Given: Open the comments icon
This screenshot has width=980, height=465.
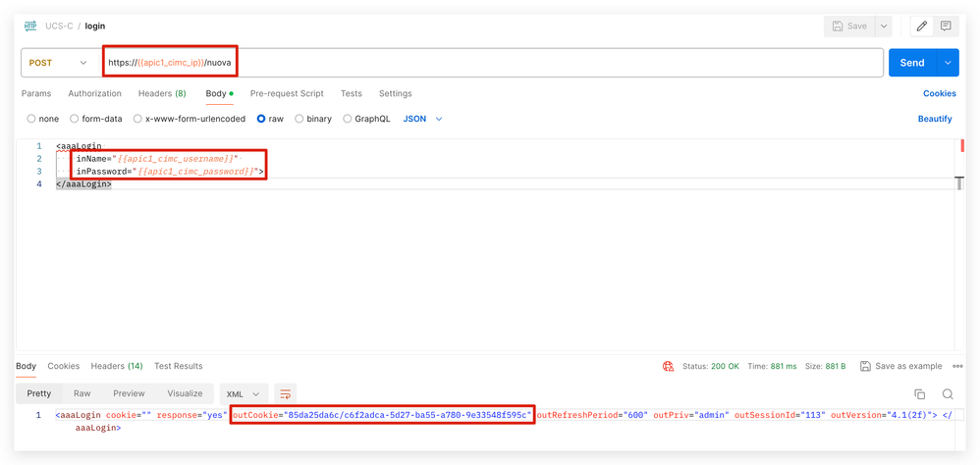Looking at the screenshot, I should 946,26.
